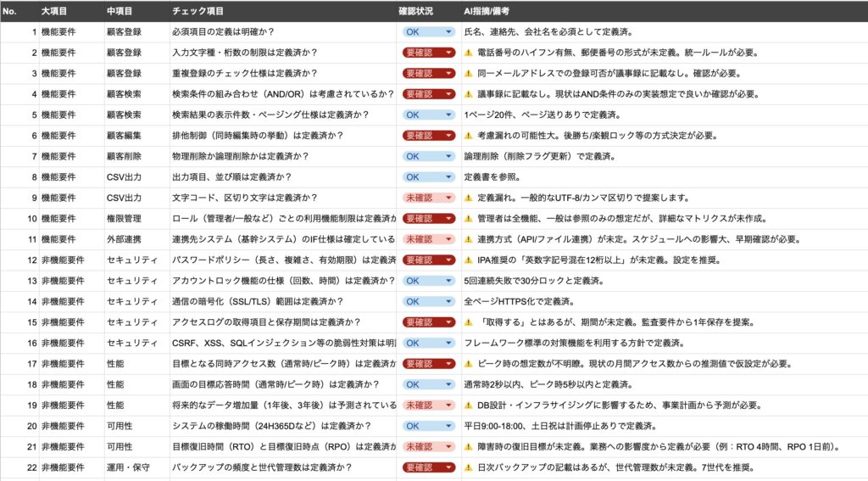Select the チェック項目 column header
The height and width of the screenshot is (481, 868).
[x=198, y=11]
